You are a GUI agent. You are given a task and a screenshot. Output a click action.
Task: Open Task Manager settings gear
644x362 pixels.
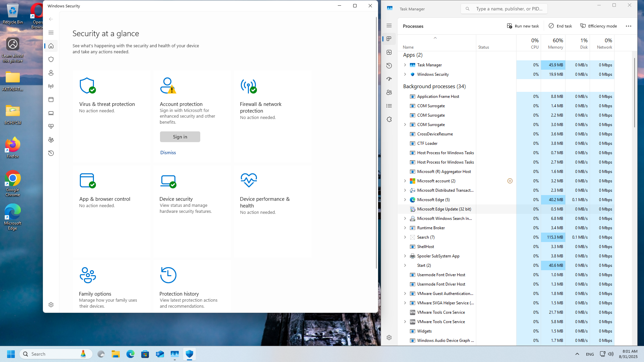click(x=389, y=338)
